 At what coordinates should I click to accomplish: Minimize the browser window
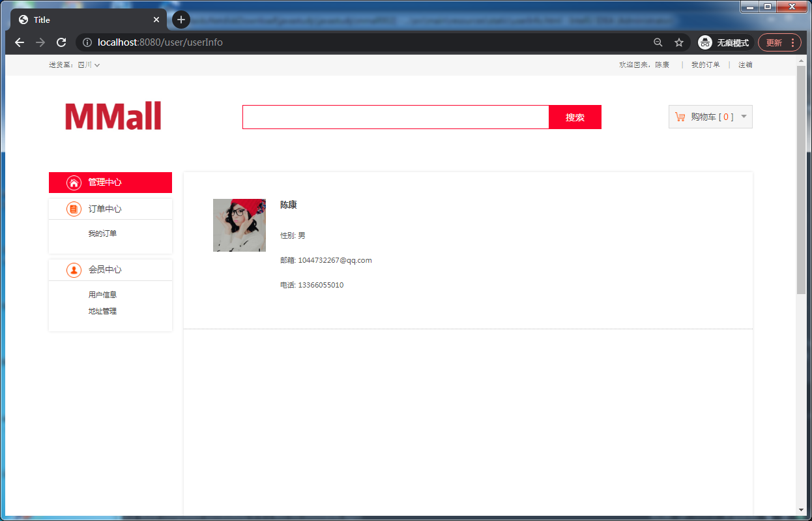(x=750, y=7)
